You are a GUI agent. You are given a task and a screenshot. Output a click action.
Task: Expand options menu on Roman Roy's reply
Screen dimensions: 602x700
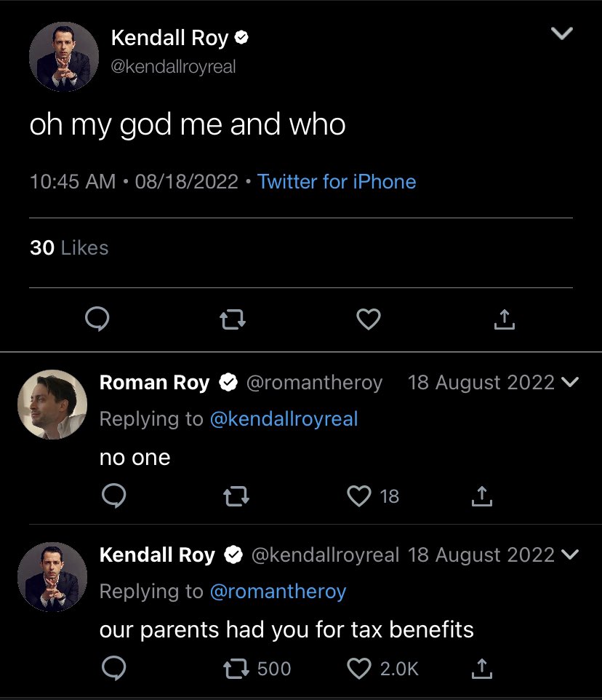tap(571, 382)
